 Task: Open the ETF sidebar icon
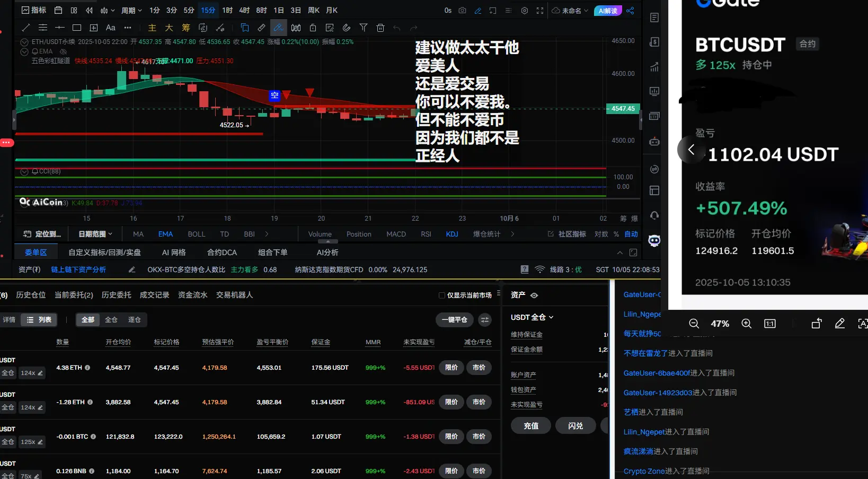click(x=654, y=116)
